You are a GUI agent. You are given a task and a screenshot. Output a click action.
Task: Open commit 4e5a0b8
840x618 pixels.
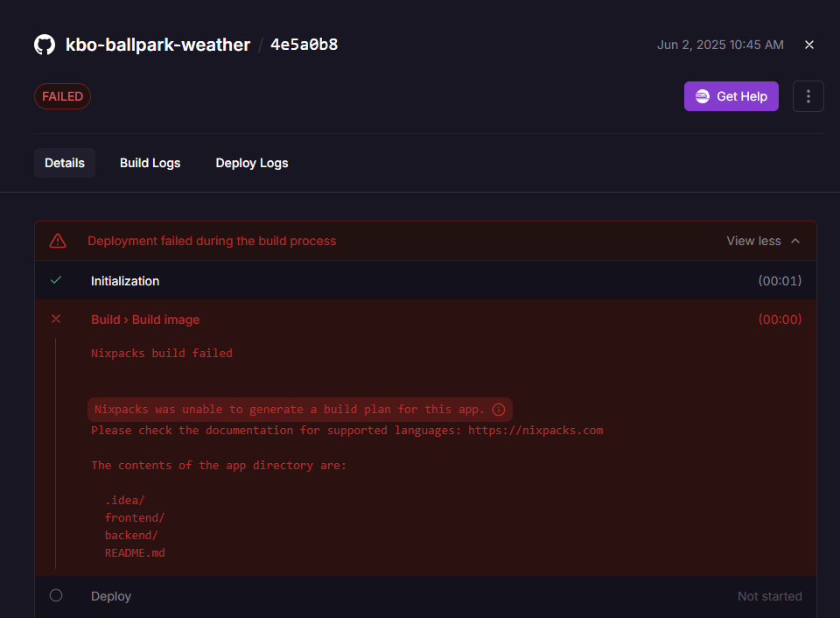[x=304, y=45]
